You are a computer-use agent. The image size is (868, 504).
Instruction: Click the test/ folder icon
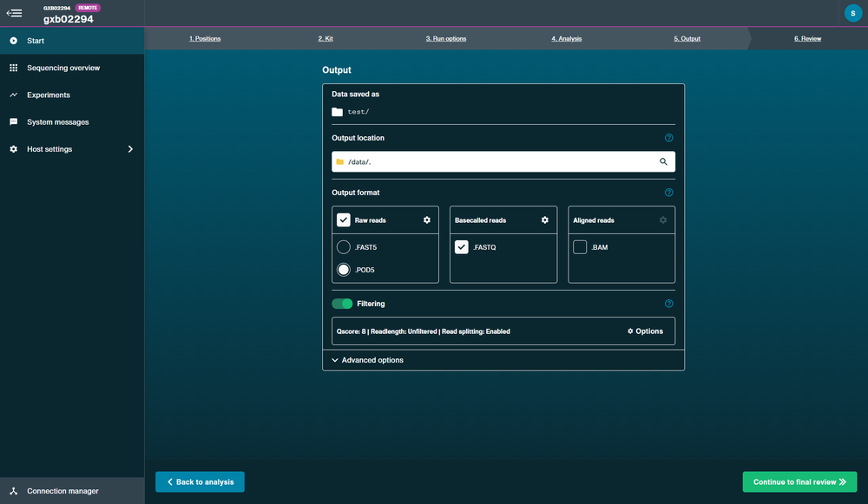coord(337,112)
